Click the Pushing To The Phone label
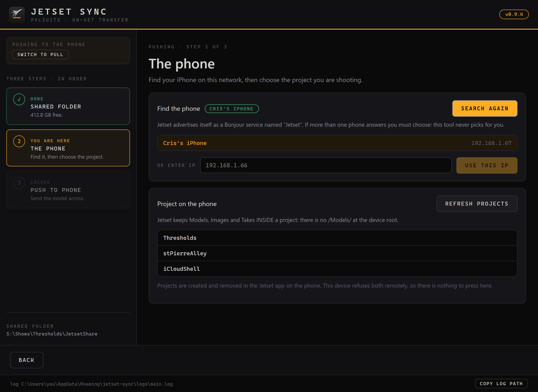 tap(49, 45)
